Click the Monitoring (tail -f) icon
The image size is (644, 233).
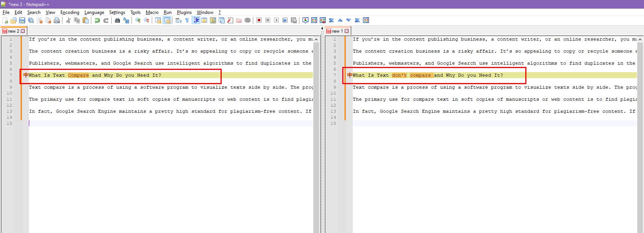[248, 20]
